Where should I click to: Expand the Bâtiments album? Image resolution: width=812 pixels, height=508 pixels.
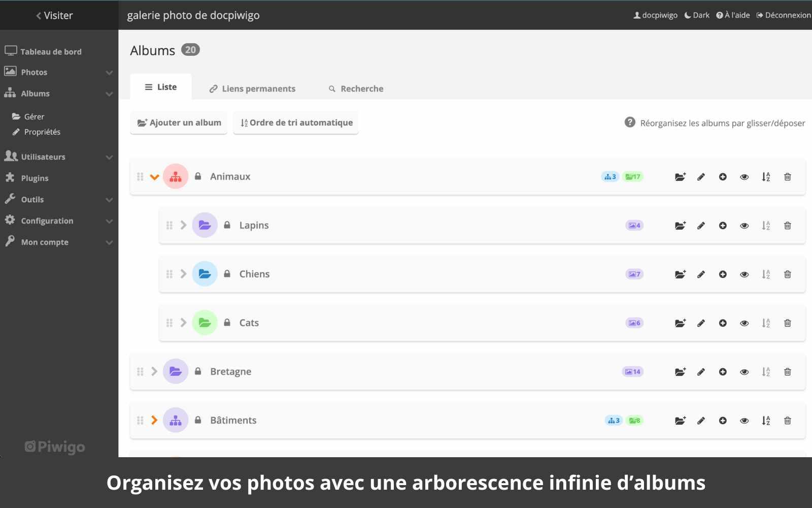[x=154, y=420]
